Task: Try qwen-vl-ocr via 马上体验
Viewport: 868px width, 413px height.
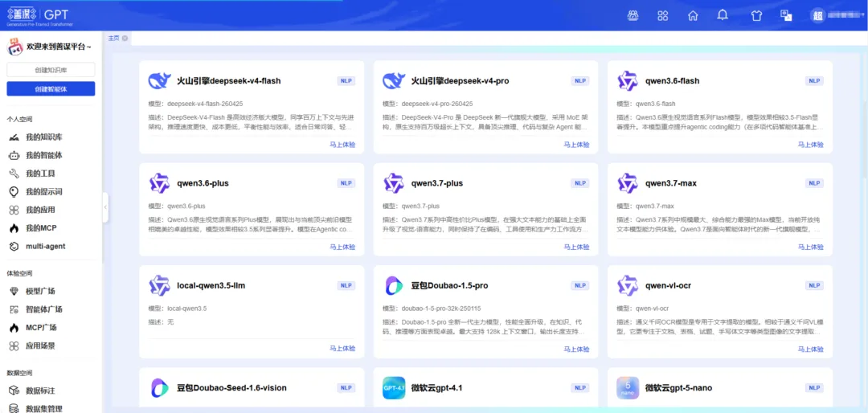Action: click(x=810, y=349)
